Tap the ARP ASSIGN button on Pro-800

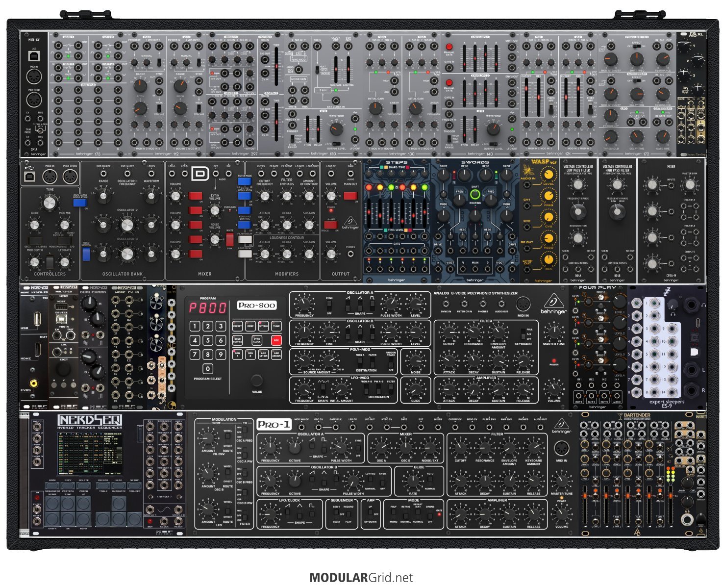tap(276, 354)
